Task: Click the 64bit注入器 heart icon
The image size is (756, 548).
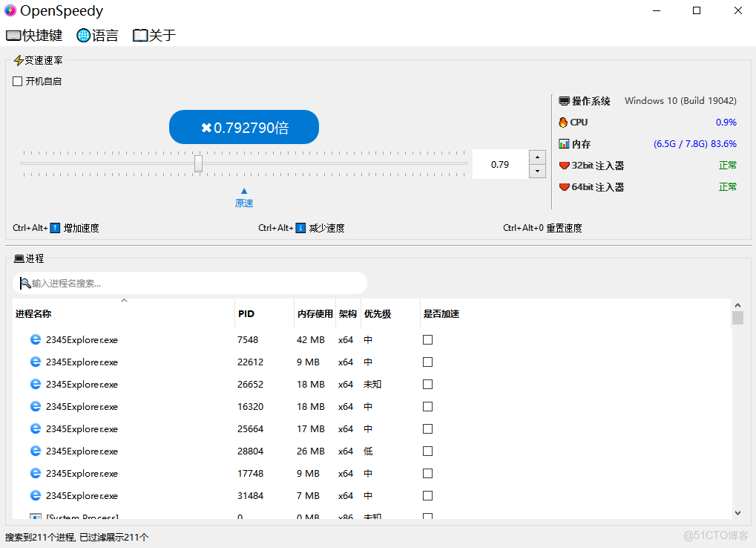Action: coord(564,186)
